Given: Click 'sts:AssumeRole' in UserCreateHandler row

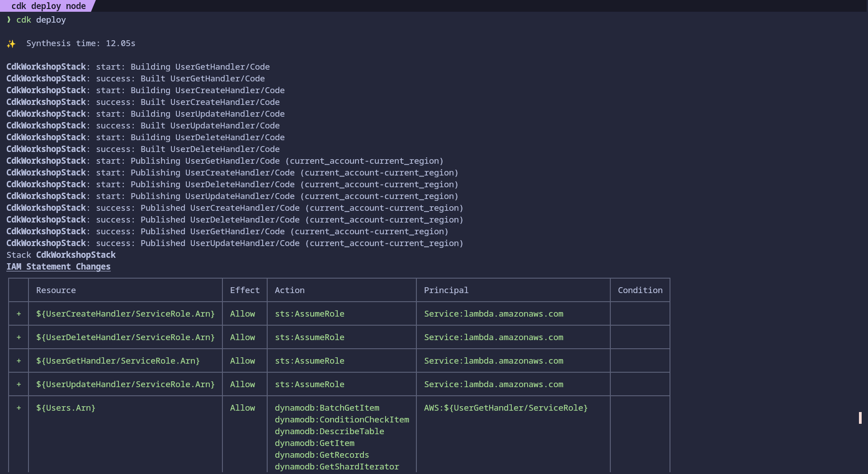Looking at the screenshot, I should coord(310,314).
